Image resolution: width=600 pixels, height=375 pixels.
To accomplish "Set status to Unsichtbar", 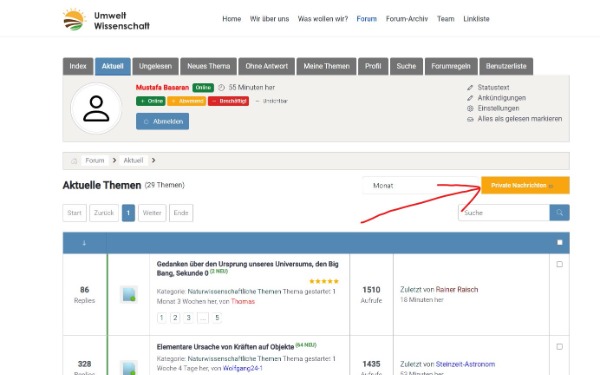I will [x=271, y=101].
